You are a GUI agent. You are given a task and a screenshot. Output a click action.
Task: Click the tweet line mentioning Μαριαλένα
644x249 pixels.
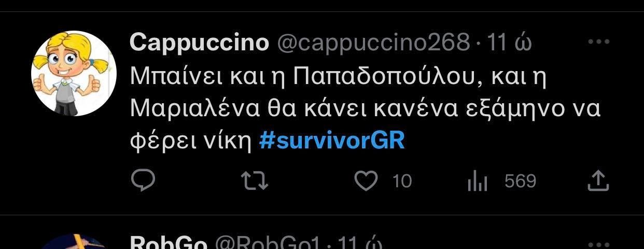(x=365, y=109)
